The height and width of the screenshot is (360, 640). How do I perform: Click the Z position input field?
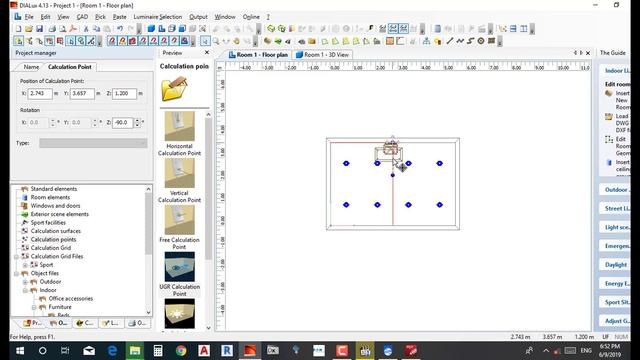click(124, 93)
